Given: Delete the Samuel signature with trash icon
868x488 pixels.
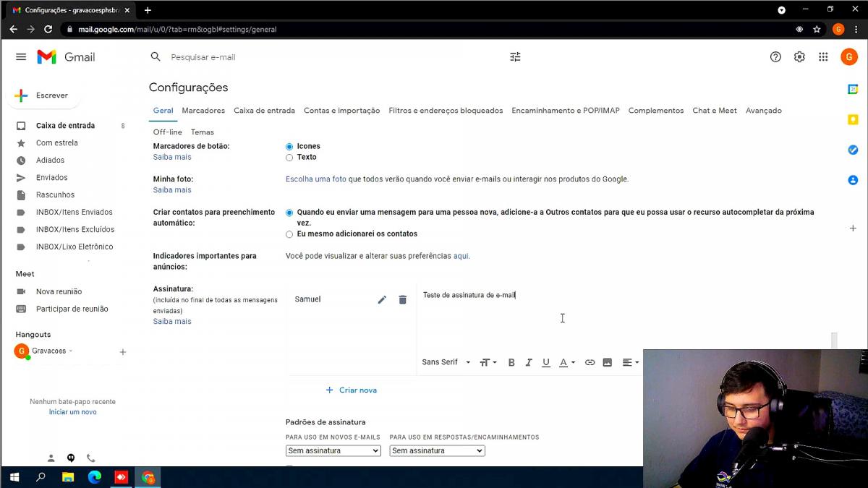Looking at the screenshot, I should pos(403,299).
